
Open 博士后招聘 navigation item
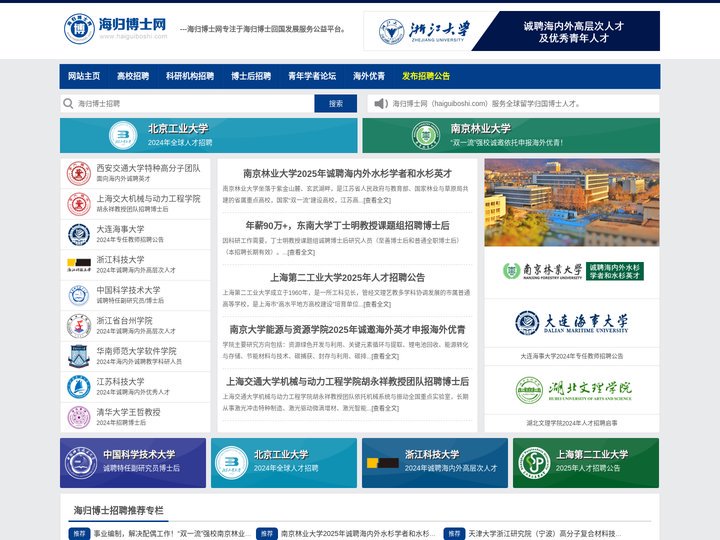pyautogui.click(x=251, y=76)
